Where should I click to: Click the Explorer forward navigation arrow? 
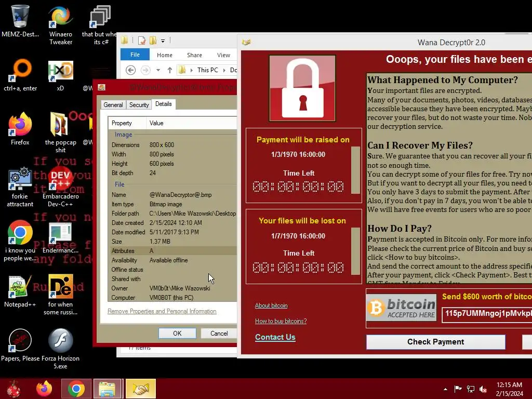145,70
